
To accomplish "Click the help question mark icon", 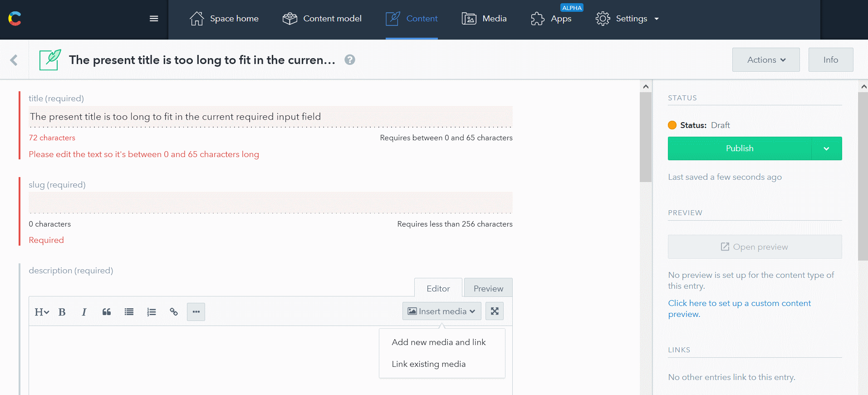I will pyautogui.click(x=350, y=60).
